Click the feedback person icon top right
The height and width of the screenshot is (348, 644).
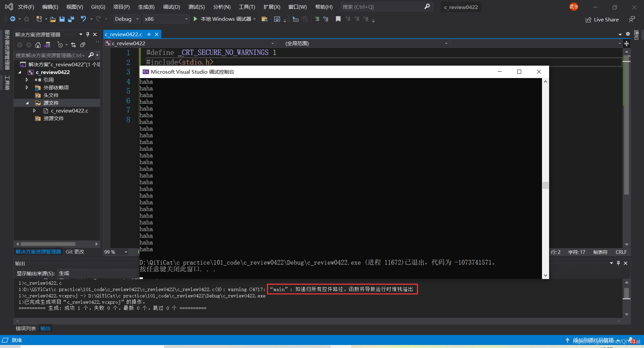coord(632,19)
